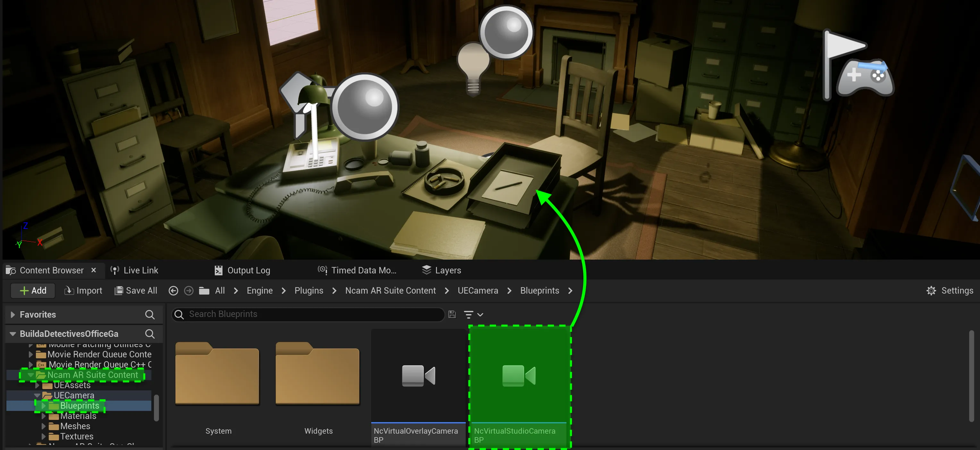Viewport: 980px width, 450px height.
Task: Click the folder icon beside the All breadcrumb
Action: (204, 291)
